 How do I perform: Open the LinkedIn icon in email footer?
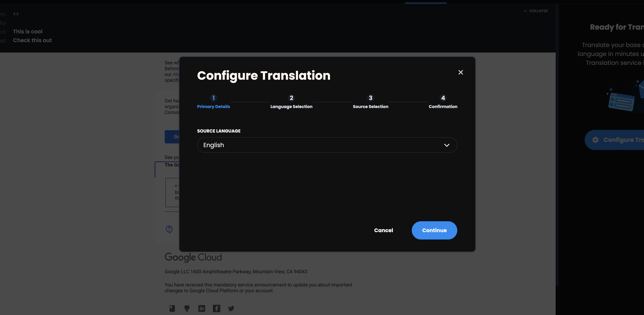(201, 308)
